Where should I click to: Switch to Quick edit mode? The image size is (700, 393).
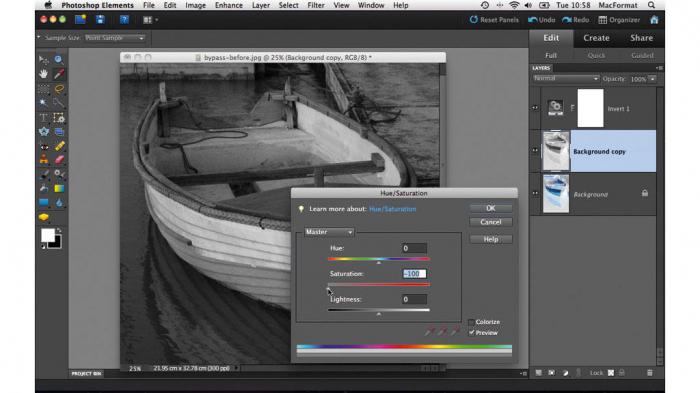point(596,55)
